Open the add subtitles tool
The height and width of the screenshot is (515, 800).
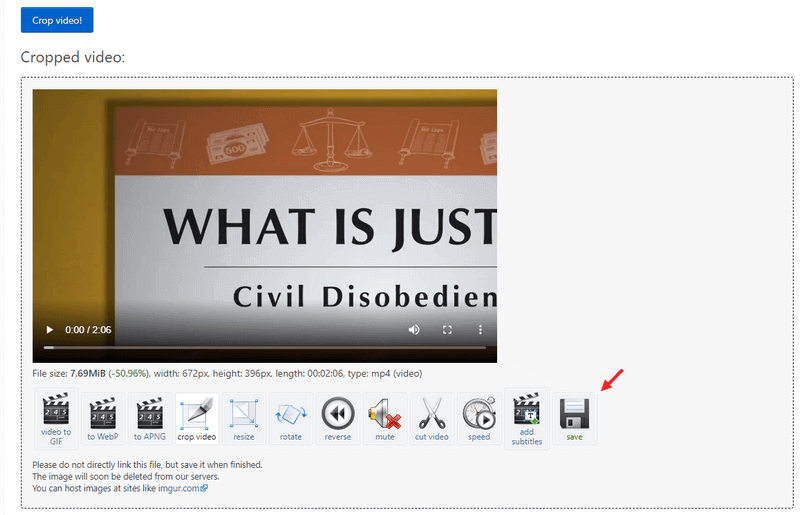[x=527, y=419]
